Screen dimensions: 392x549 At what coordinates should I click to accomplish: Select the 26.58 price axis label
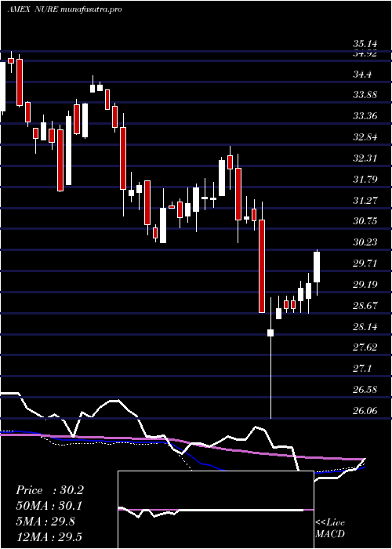[365, 389]
